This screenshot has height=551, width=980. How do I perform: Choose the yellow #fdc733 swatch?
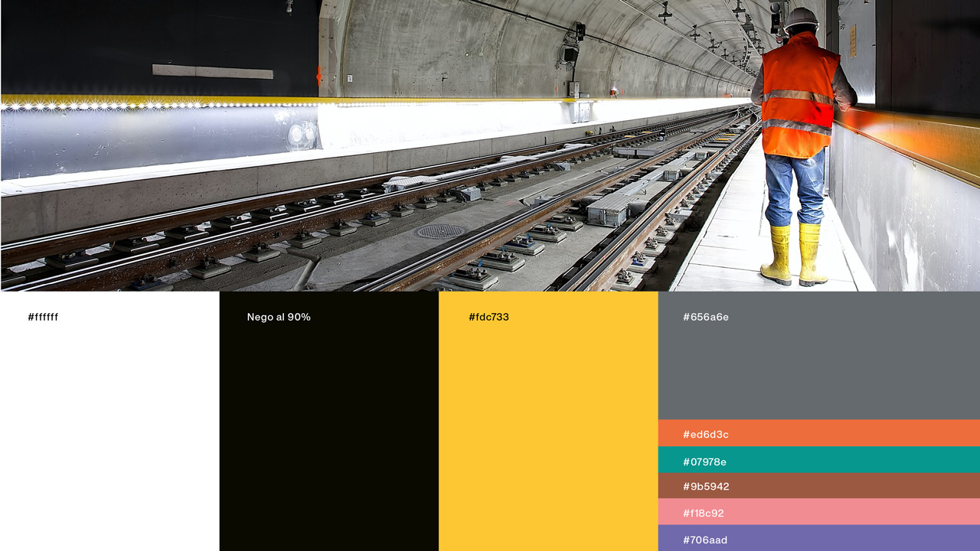tap(548, 429)
